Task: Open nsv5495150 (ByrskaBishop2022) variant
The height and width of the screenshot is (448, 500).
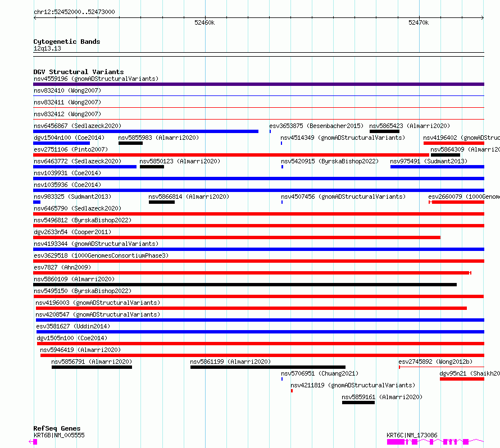Action: [x=83, y=291]
